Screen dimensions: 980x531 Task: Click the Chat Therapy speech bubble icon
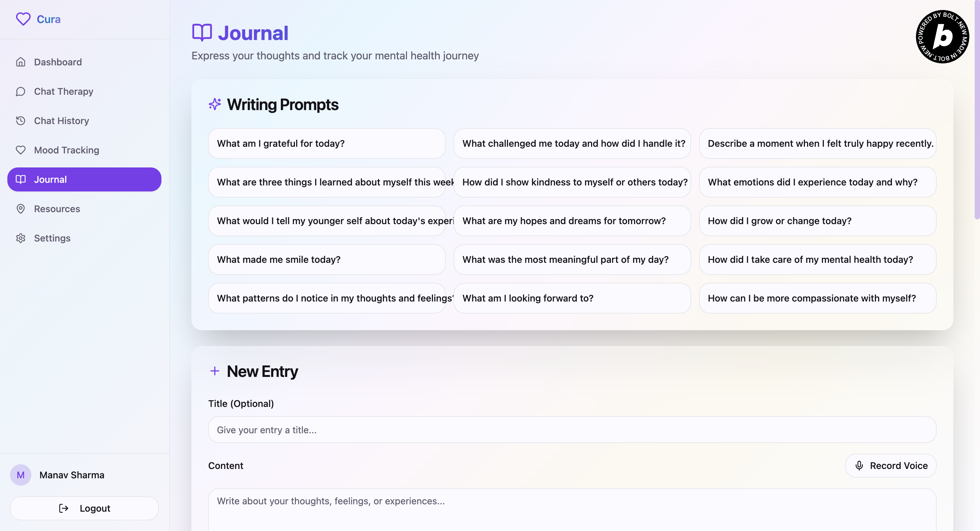(x=21, y=91)
